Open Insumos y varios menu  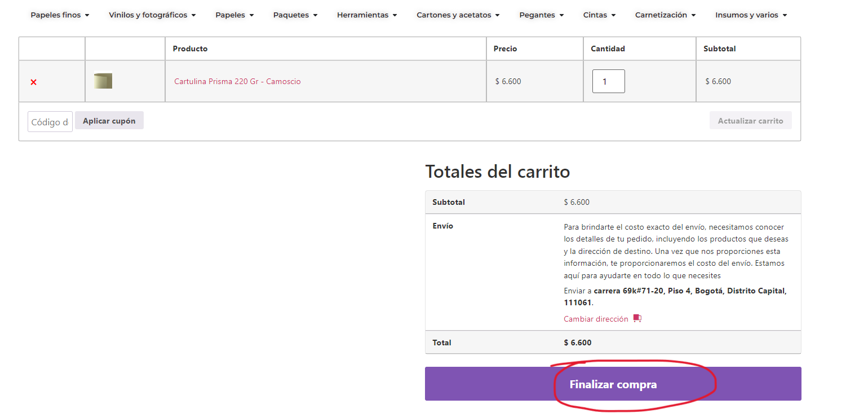[751, 15]
